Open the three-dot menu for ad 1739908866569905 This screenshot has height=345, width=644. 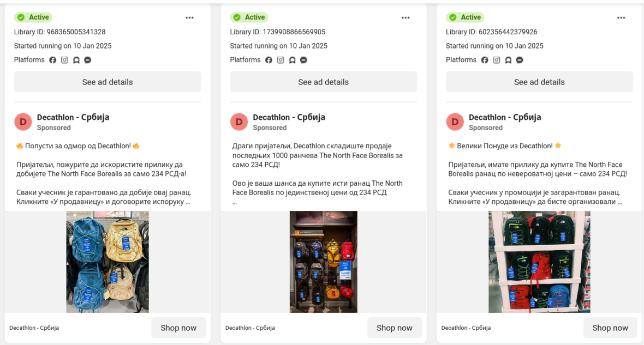point(406,17)
